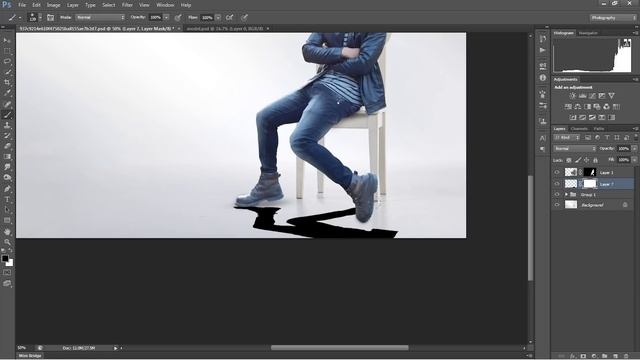Toggle the link between Layer 1 and mask

(581, 173)
